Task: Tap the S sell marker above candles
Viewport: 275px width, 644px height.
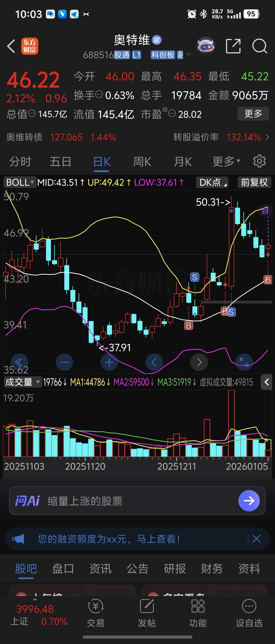Action: pos(195,277)
